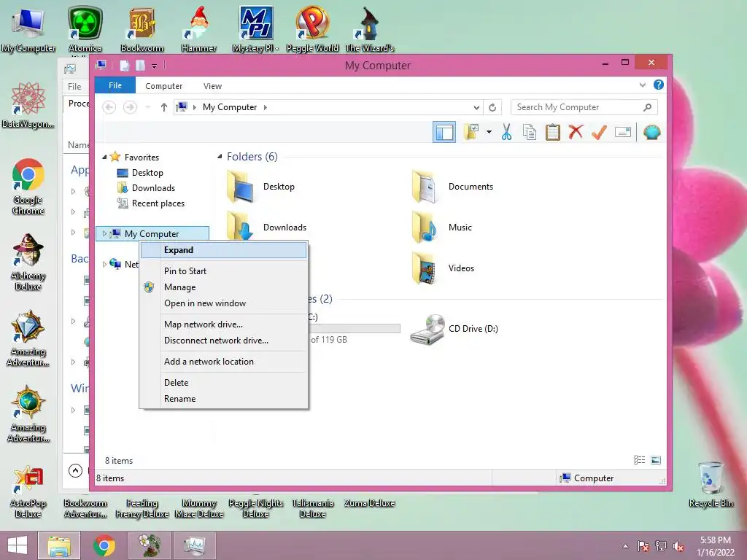Show hidden tray icons arrow

pos(625,546)
